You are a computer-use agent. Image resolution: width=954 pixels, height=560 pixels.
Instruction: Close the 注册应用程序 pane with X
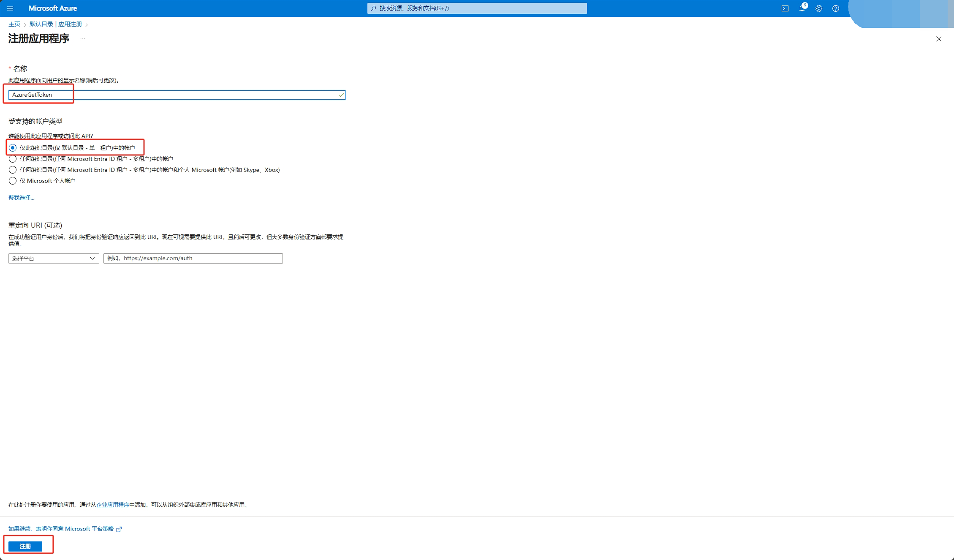[938, 39]
